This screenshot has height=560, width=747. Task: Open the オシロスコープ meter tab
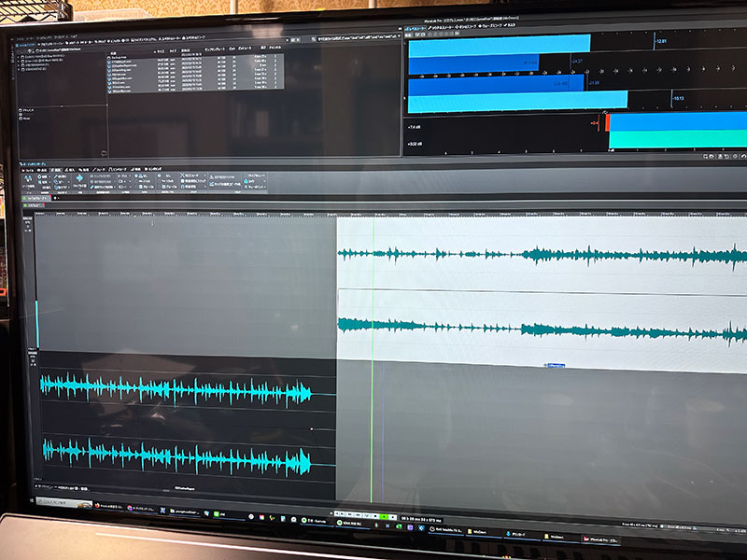pyautogui.click(x=465, y=27)
